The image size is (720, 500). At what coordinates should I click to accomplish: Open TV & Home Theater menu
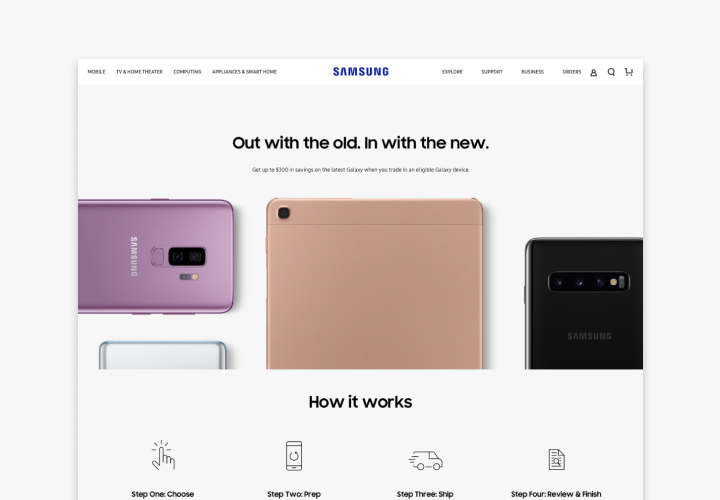pyautogui.click(x=139, y=72)
